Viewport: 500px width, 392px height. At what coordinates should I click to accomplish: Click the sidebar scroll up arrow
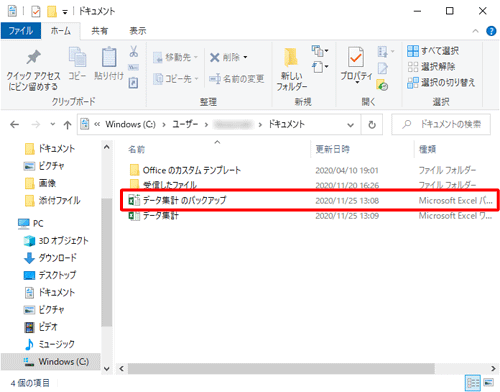click(107, 147)
